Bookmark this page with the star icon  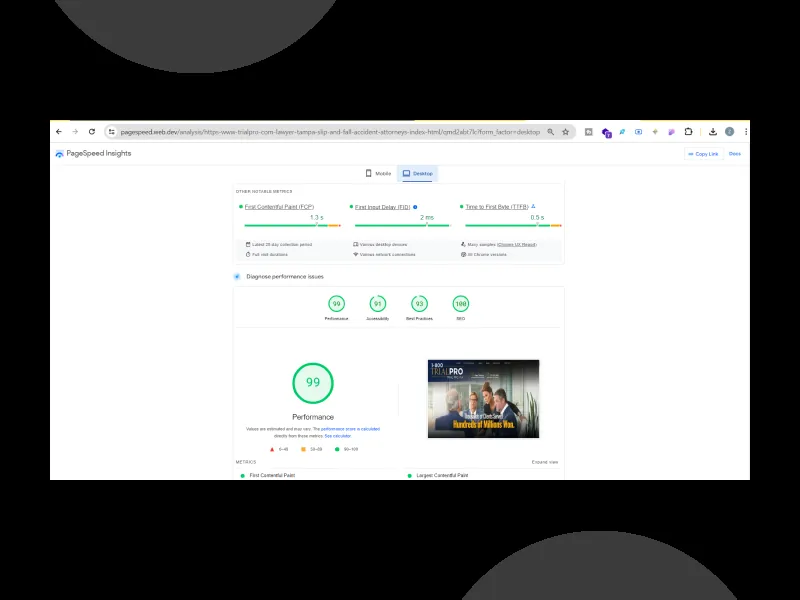pos(565,132)
